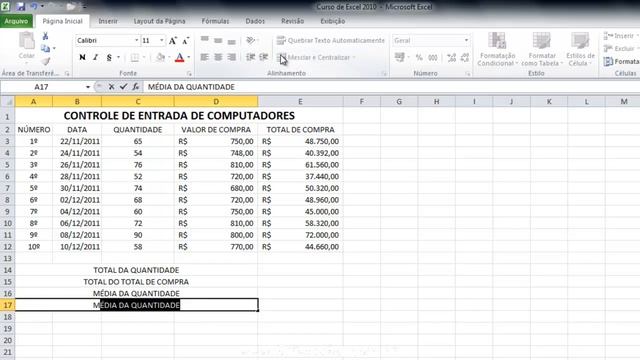Apply Percent style (%)
Image resolution: width=640 pixels, height=360 pixels.
(x=419, y=58)
